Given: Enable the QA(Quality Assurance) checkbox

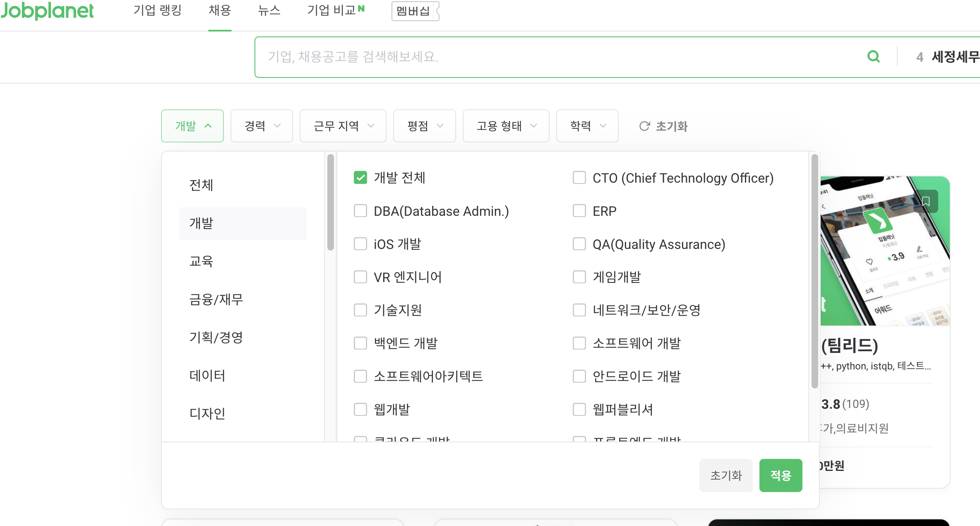Looking at the screenshot, I should pyautogui.click(x=579, y=244).
